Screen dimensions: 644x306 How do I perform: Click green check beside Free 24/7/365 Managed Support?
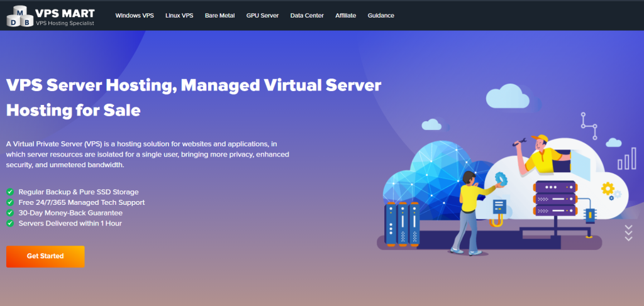(x=10, y=202)
